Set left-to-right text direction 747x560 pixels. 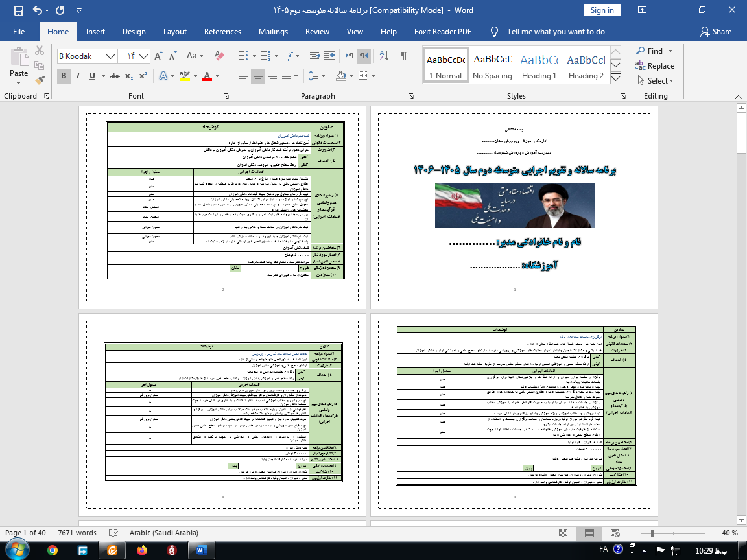[x=350, y=56]
